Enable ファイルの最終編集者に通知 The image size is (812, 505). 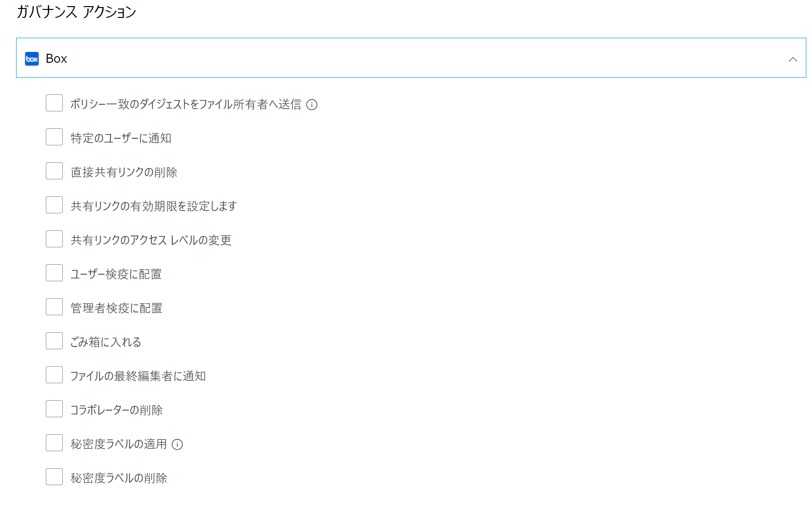point(54,374)
